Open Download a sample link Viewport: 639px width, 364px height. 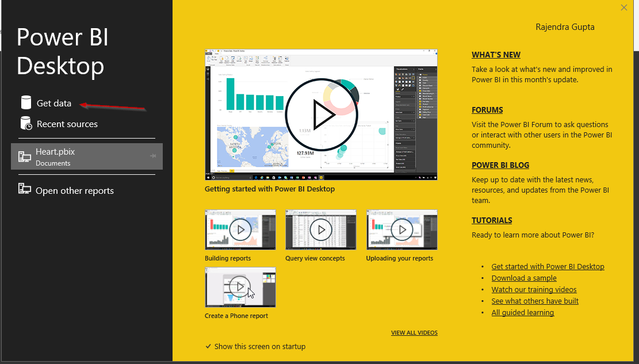(524, 278)
